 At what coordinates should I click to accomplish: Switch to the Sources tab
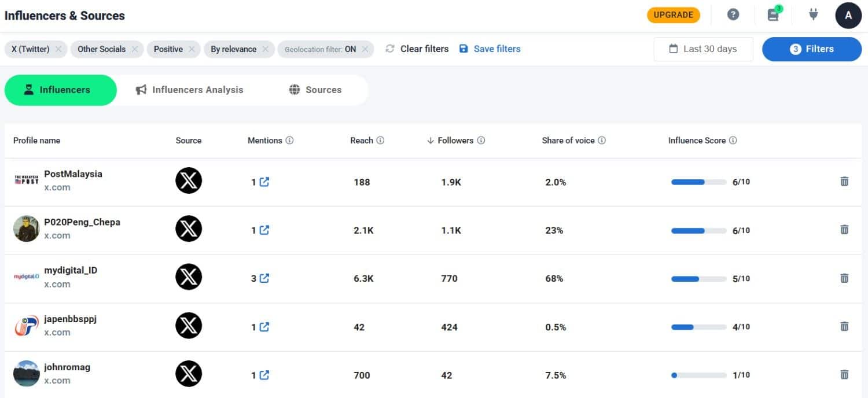[315, 90]
